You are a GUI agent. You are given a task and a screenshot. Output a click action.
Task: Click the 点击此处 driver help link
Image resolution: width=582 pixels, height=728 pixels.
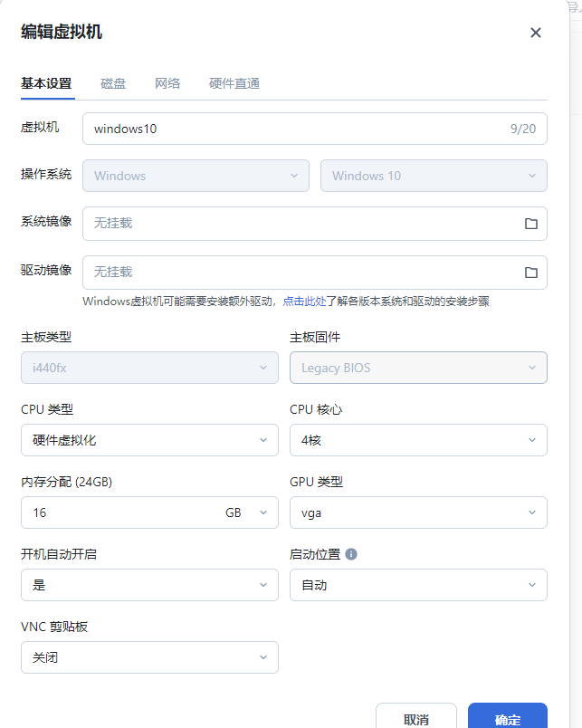(304, 302)
